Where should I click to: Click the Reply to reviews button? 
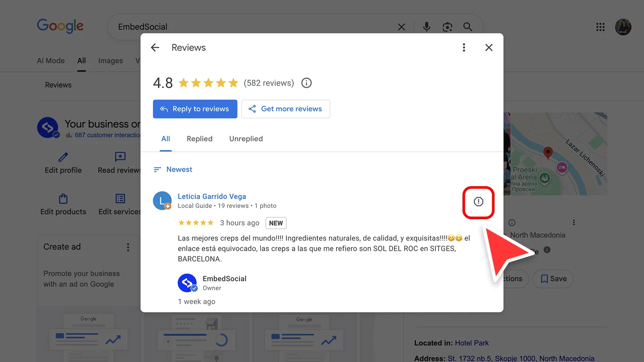(195, 109)
